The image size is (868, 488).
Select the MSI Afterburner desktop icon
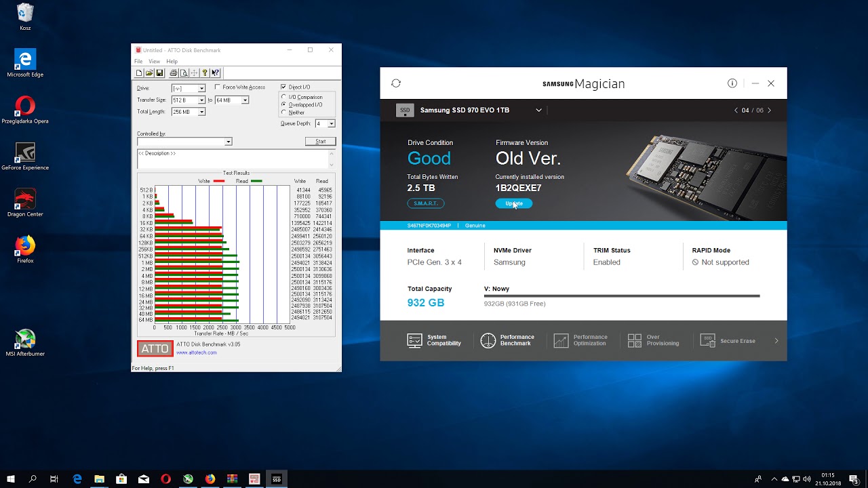point(25,342)
